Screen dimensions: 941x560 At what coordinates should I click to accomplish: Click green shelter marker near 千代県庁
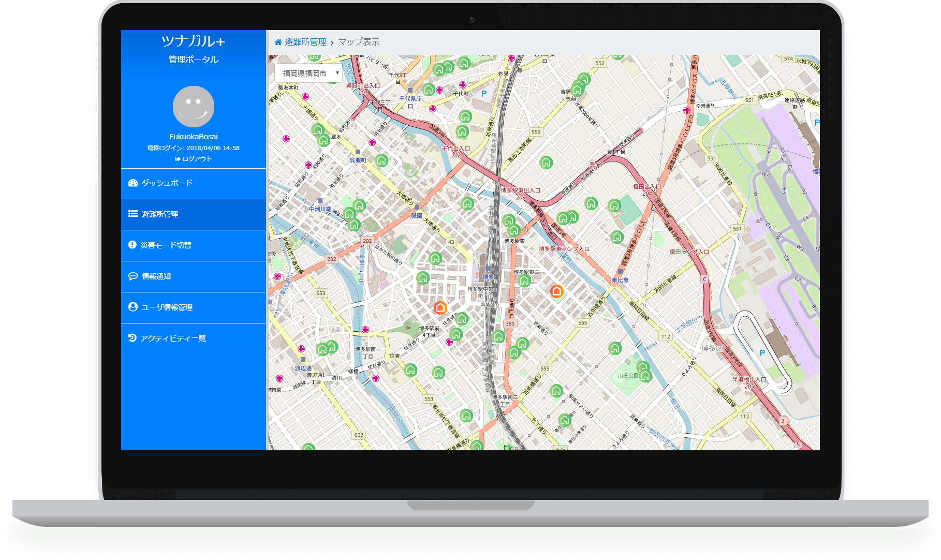tap(429, 90)
